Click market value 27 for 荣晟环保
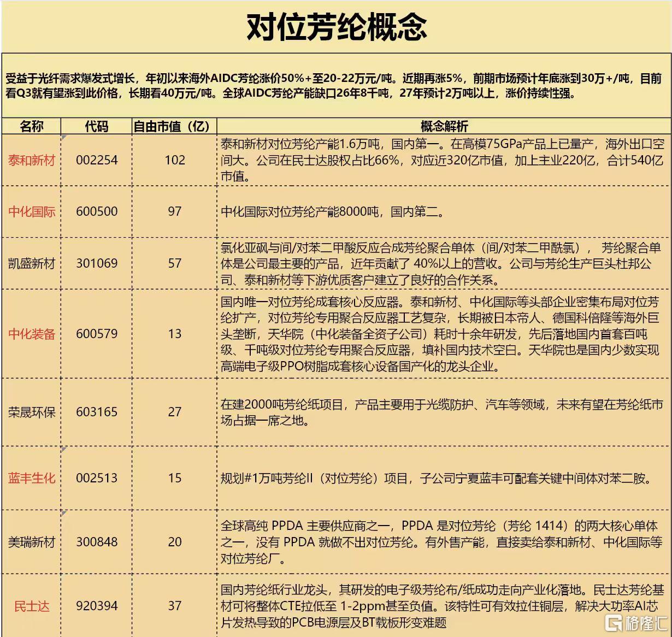The width and height of the screenshot is (672, 637). click(x=175, y=412)
